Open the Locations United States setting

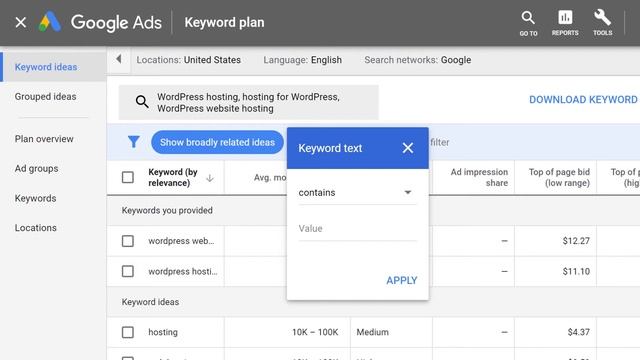click(189, 60)
